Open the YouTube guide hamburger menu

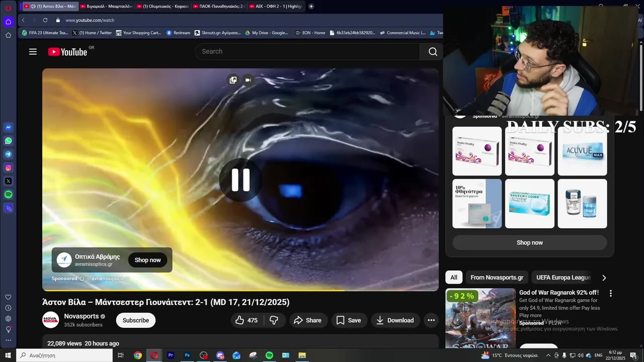point(33,51)
